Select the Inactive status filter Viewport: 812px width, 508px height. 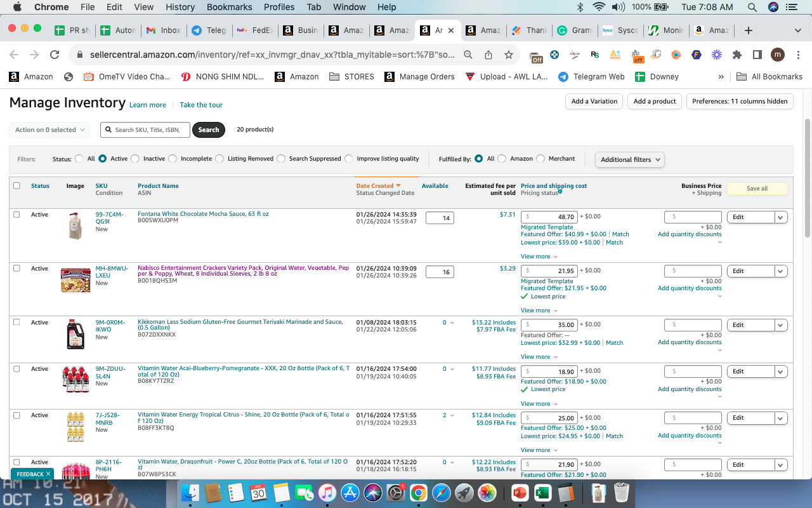click(x=135, y=159)
